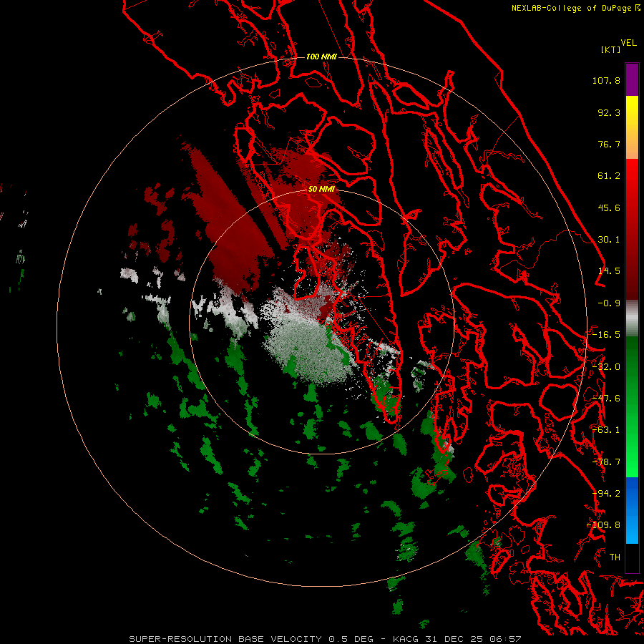Screen dimensions: 644x644
Task: Click the -78.7 velocity scale value
Action: (x=606, y=462)
